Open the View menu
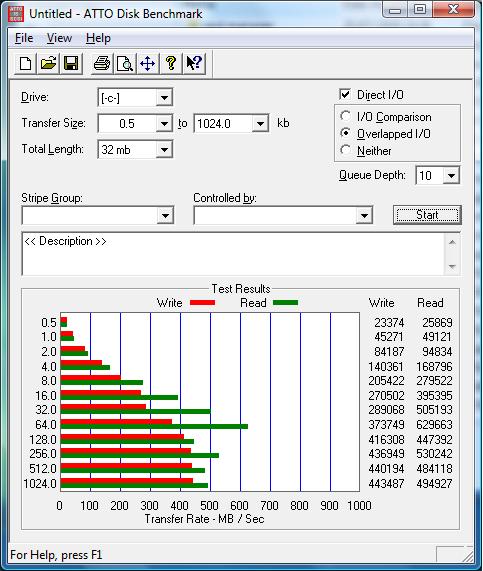 pyautogui.click(x=59, y=38)
